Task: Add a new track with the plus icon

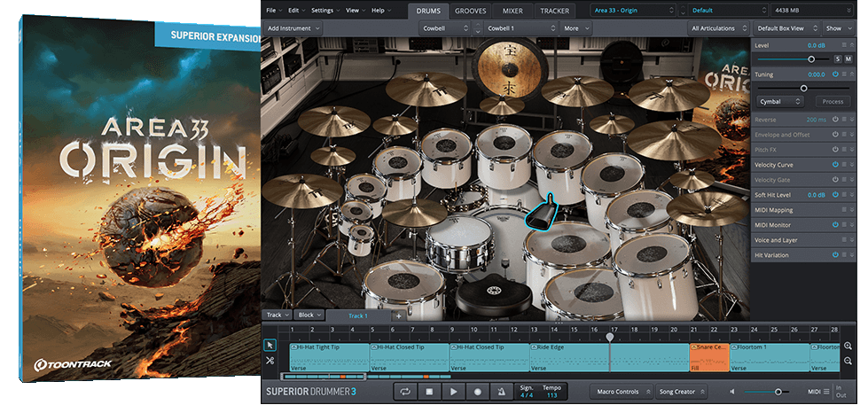Action: point(398,315)
